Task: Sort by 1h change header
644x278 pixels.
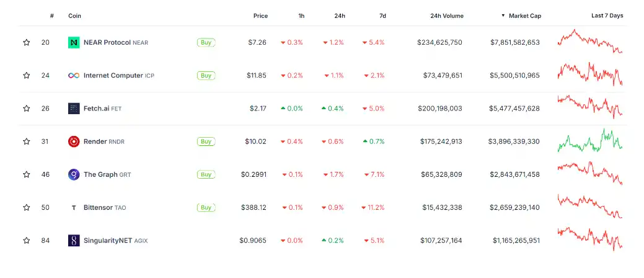Action: click(301, 16)
